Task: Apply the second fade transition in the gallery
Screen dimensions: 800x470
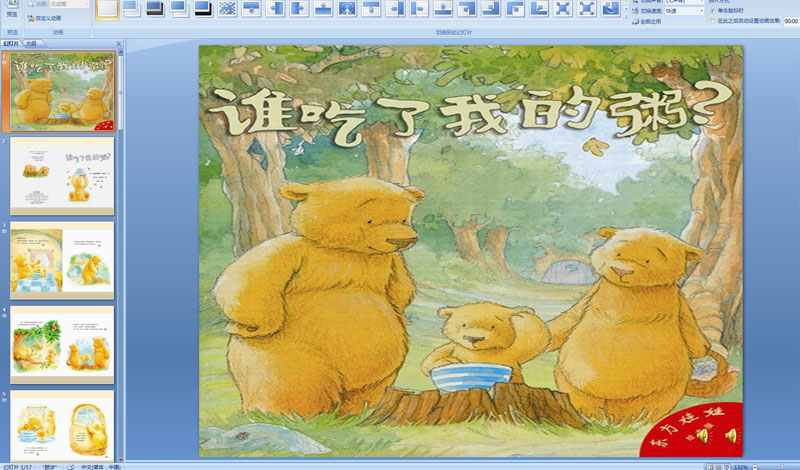Action: click(x=131, y=9)
